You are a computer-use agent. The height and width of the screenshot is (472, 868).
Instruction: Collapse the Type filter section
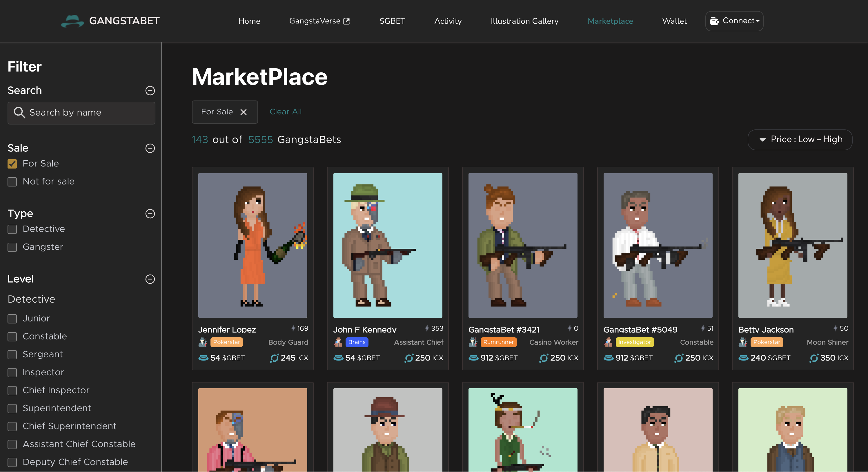click(x=150, y=214)
